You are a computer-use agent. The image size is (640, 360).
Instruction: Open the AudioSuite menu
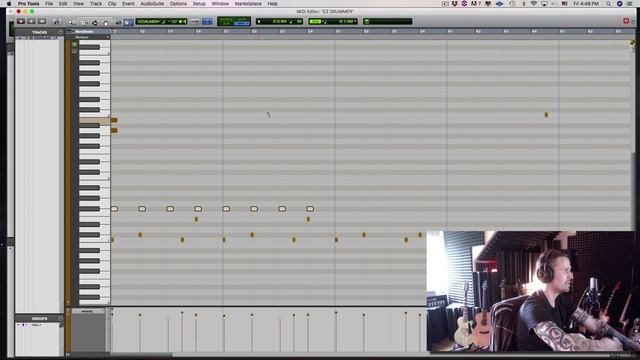152,4
